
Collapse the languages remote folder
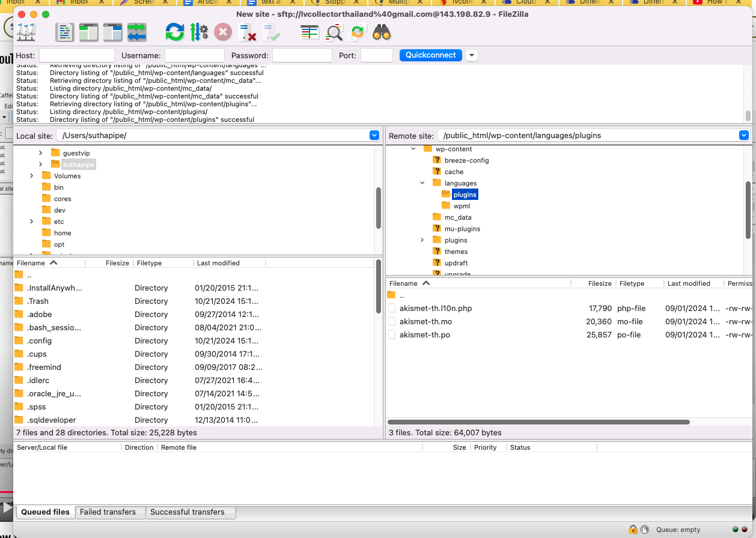pyautogui.click(x=422, y=183)
